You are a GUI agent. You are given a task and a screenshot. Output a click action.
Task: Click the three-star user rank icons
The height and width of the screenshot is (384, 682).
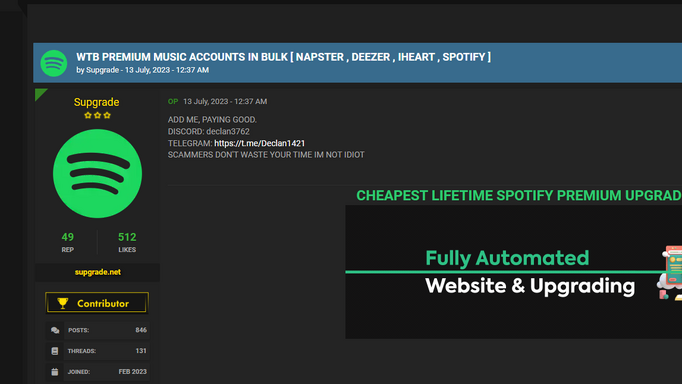[97, 115]
